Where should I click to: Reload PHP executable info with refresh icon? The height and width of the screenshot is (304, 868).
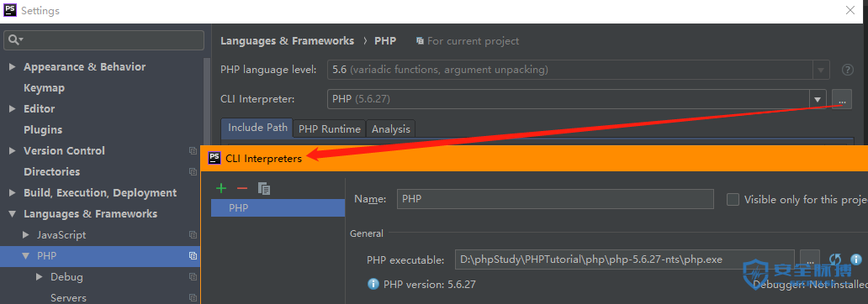pyautogui.click(x=835, y=259)
